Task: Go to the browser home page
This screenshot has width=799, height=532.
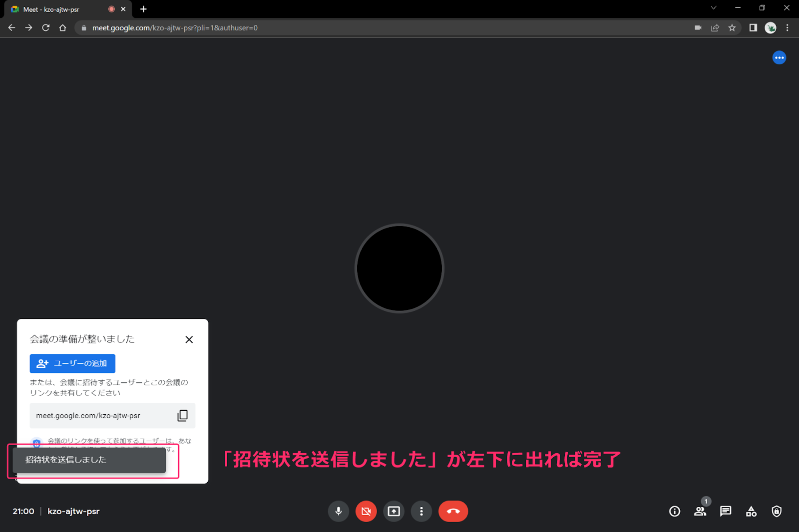Action: (62, 28)
